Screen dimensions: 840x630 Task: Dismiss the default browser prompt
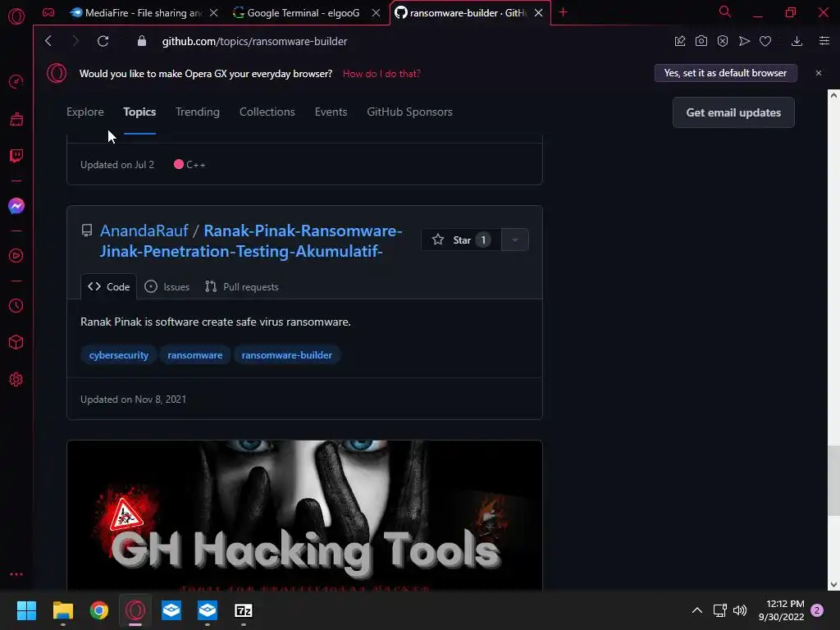pos(818,73)
